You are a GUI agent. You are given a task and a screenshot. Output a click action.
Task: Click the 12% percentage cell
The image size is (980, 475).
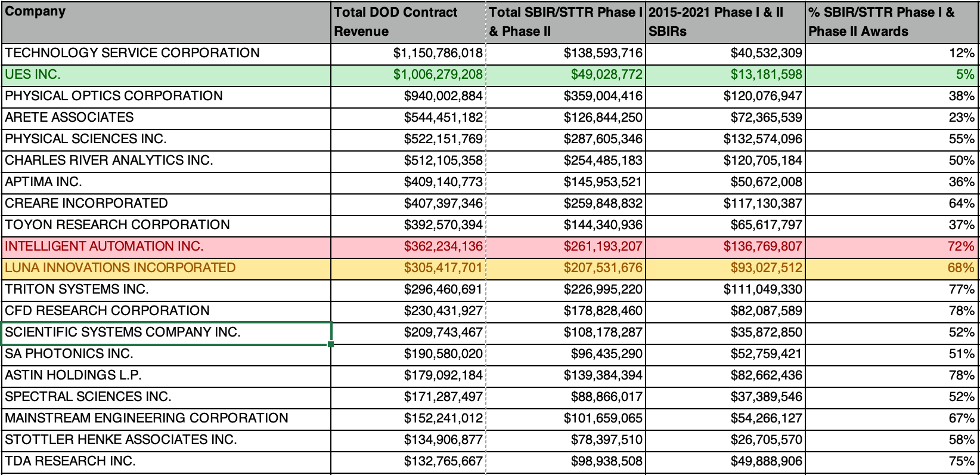point(892,54)
